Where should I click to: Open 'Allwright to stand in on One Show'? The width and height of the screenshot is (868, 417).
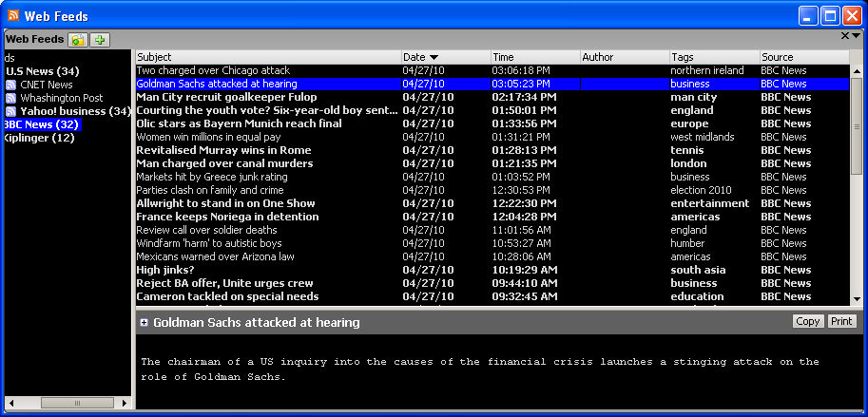coord(226,203)
